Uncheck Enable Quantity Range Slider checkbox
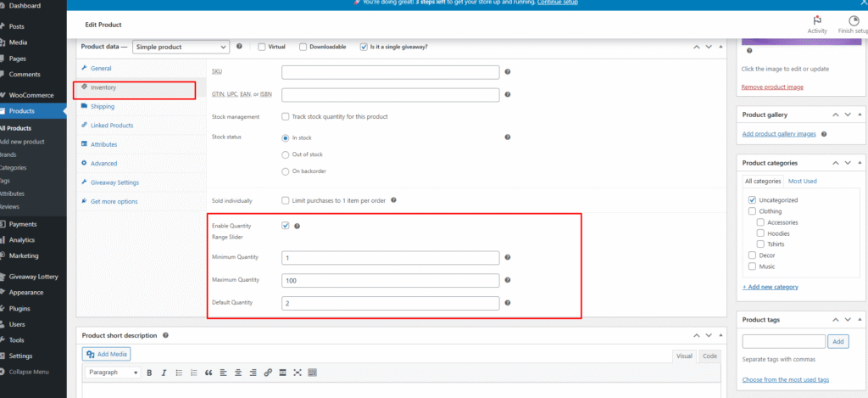The width and height of the screenshot is (868, 398). point(286,226)
